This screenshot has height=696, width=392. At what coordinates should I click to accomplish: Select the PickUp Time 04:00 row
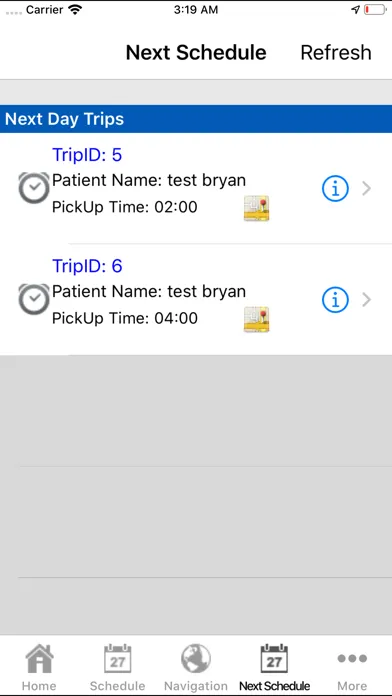click(x=125, y=318)
